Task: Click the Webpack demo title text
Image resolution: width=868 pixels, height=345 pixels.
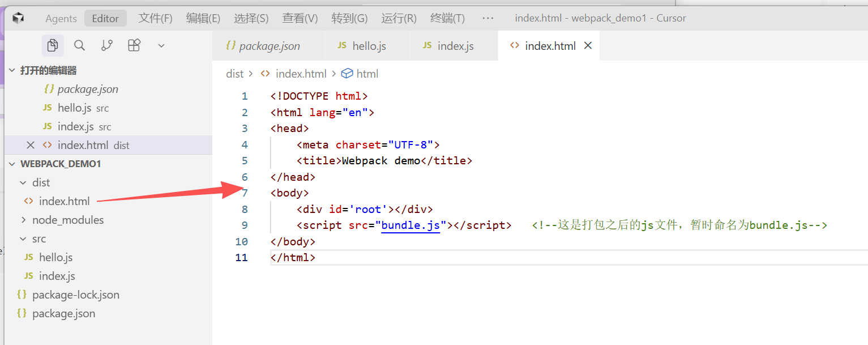Action: 382,161
